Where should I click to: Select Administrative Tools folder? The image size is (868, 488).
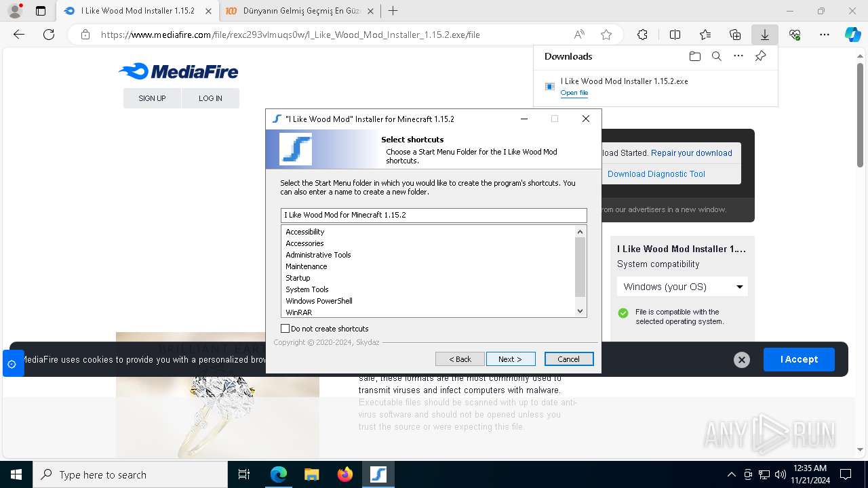pyautogui.click(x=318, y=255)
